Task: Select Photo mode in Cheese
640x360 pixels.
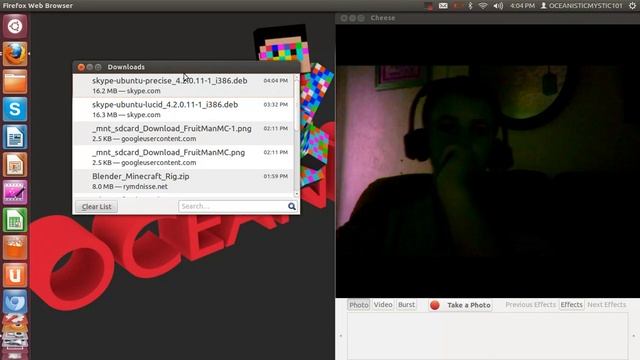Action: 359,305
